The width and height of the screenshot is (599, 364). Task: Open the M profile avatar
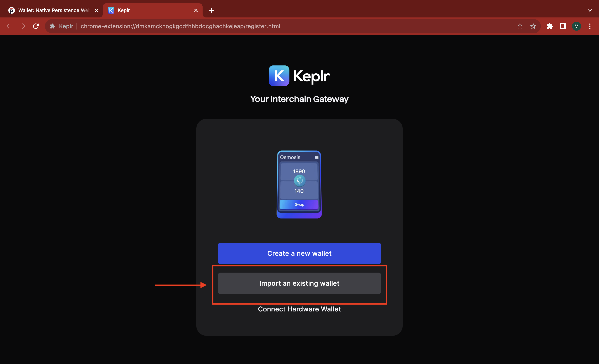(576, 26)
